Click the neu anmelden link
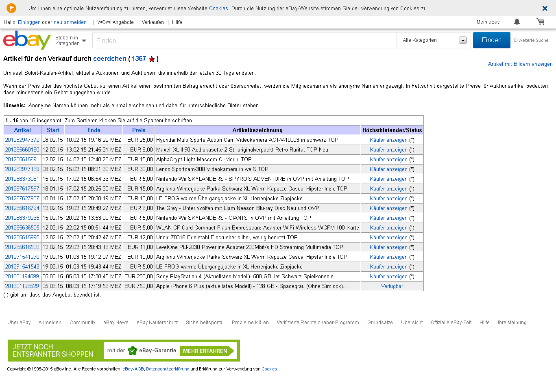The width and height of the screenshot is (556, 392). [x=70, y=22]
